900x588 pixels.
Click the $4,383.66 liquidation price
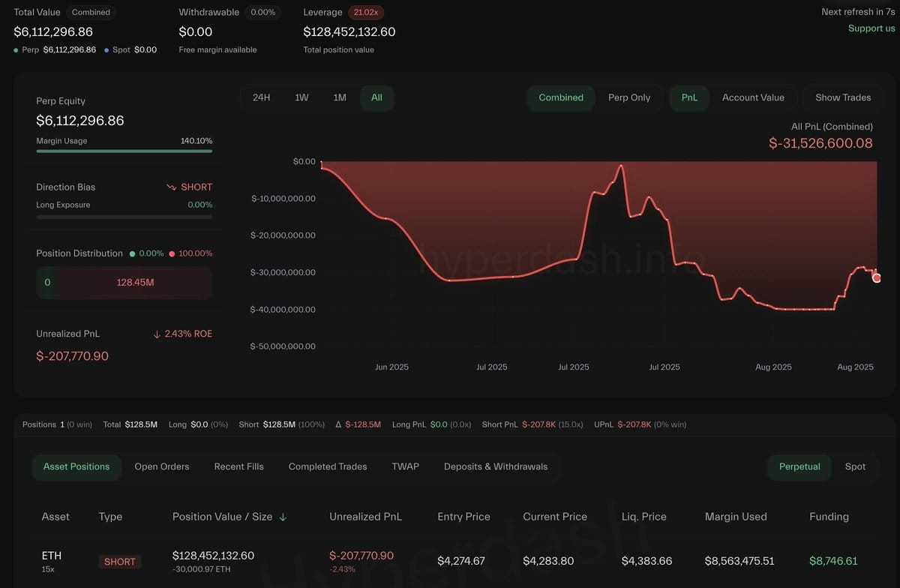tap(646, 561)
